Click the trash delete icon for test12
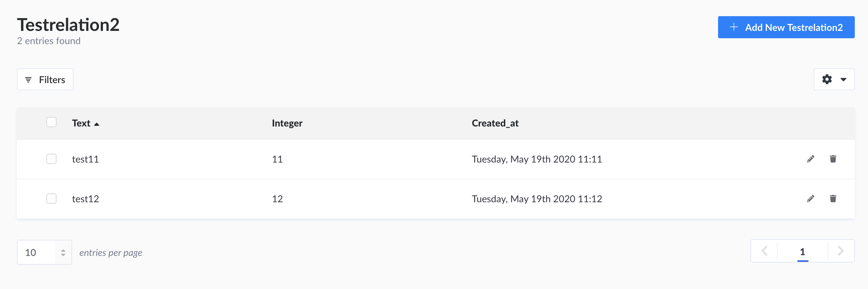 [x=833, y=199]
